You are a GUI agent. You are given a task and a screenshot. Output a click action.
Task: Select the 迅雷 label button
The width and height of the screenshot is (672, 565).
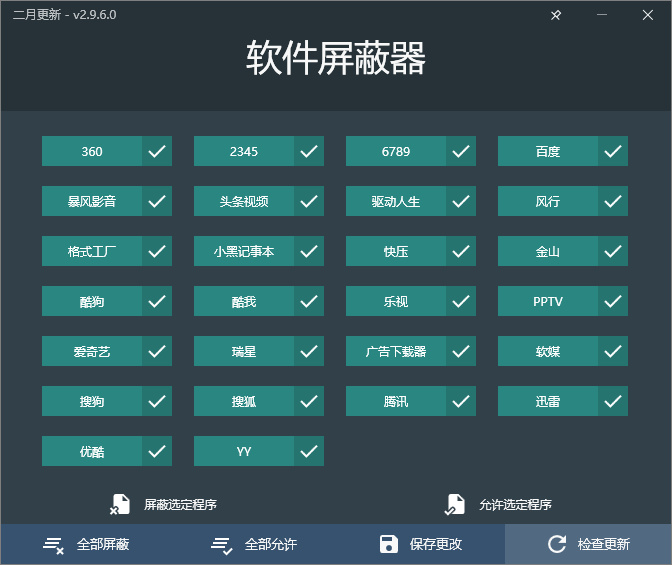click(548, 401)
